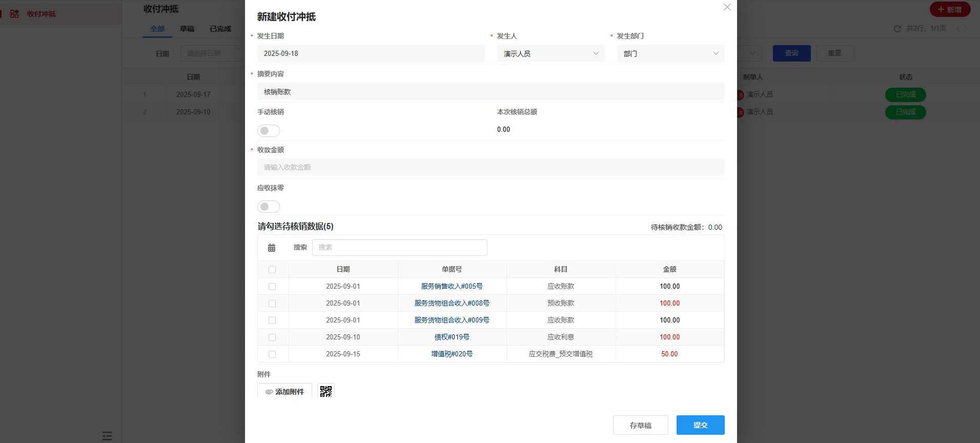Click the 搜索 box in reconciliation table

pos(399,248)
